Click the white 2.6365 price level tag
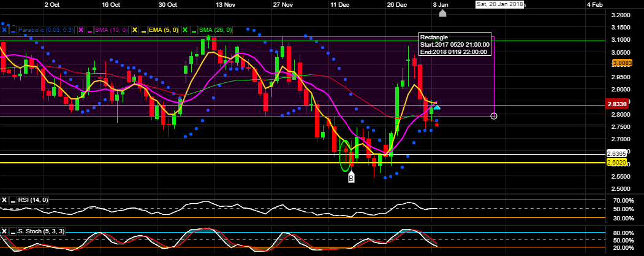644x256 pixels. pos(616,154)
